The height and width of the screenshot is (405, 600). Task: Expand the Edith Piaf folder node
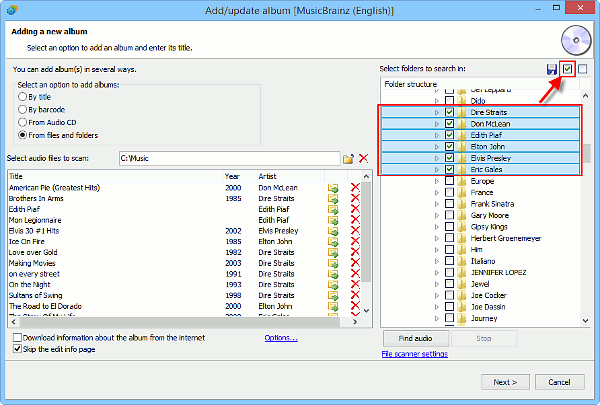[437, 136]
